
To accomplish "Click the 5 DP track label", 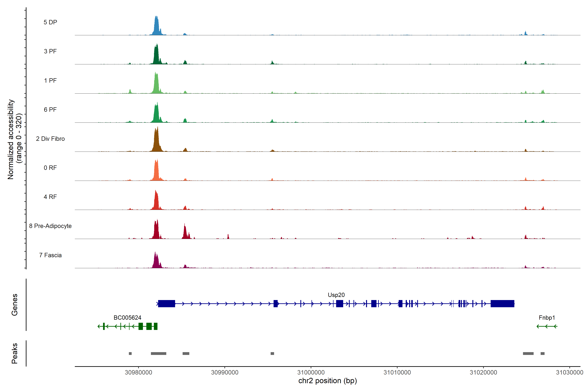I will click(x=50, y=22).
